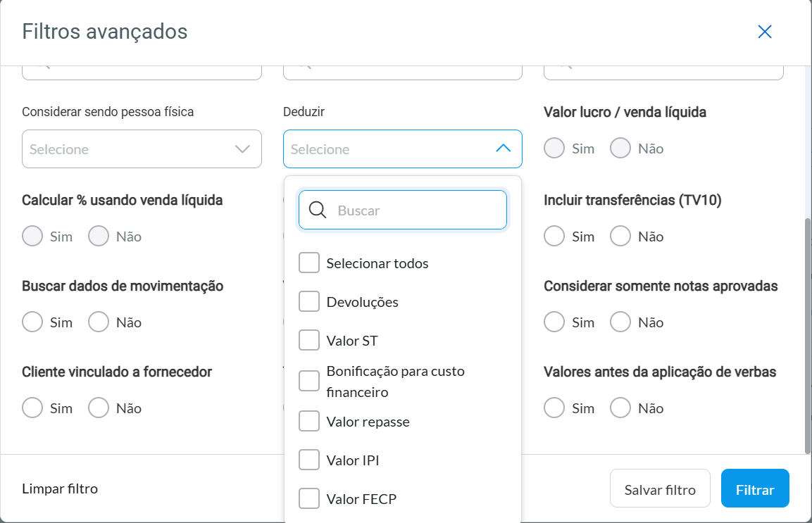
Task: Select Sim for Buscar dados de movimentação
Action: tap(32, 322)
